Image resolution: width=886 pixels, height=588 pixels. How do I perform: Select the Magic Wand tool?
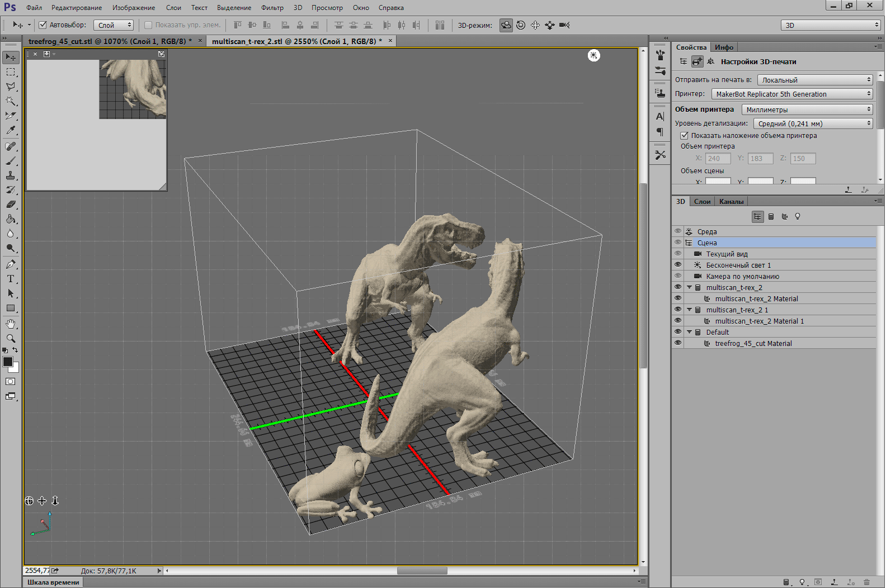(11, 101)
